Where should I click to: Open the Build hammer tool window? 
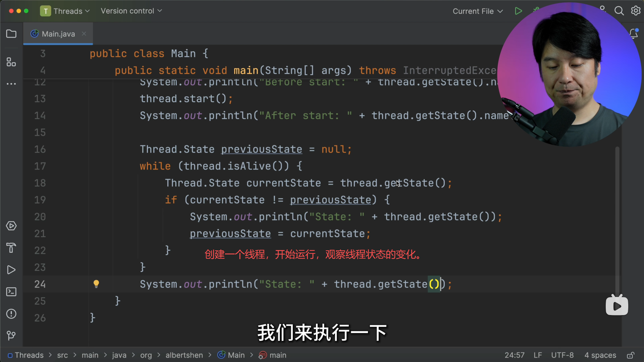[x=11, y=248]
